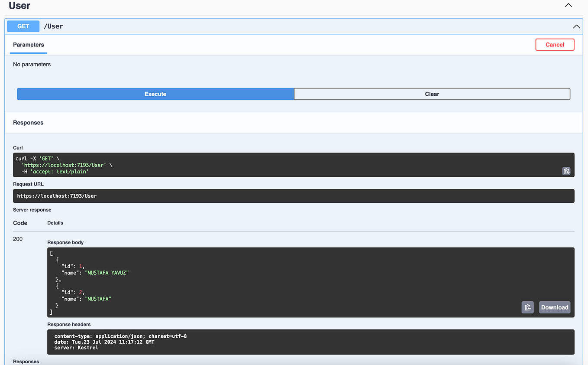Screen dimensions: 588x365
Task: Click the No parameters text area
Action: [32, 64]
